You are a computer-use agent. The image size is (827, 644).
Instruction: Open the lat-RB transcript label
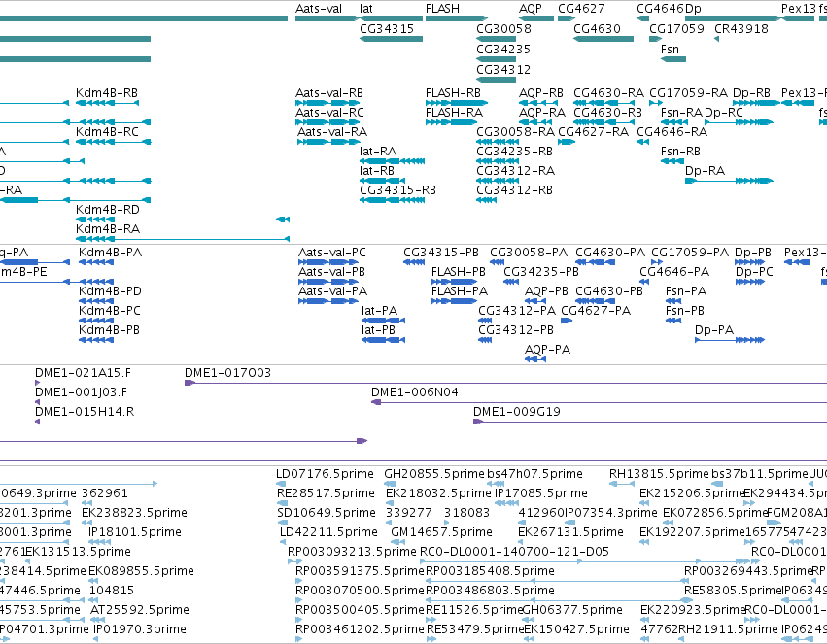377,171
